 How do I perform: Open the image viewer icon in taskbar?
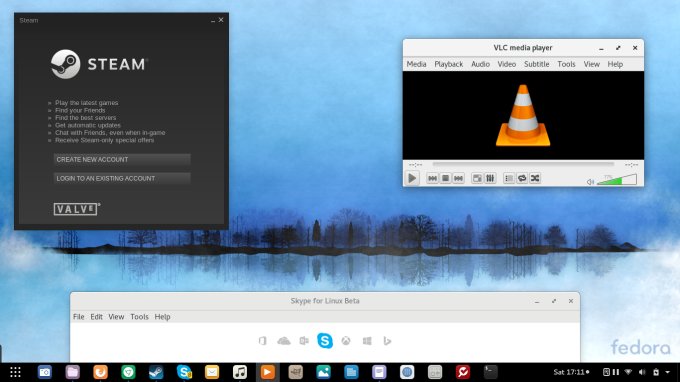323,372
